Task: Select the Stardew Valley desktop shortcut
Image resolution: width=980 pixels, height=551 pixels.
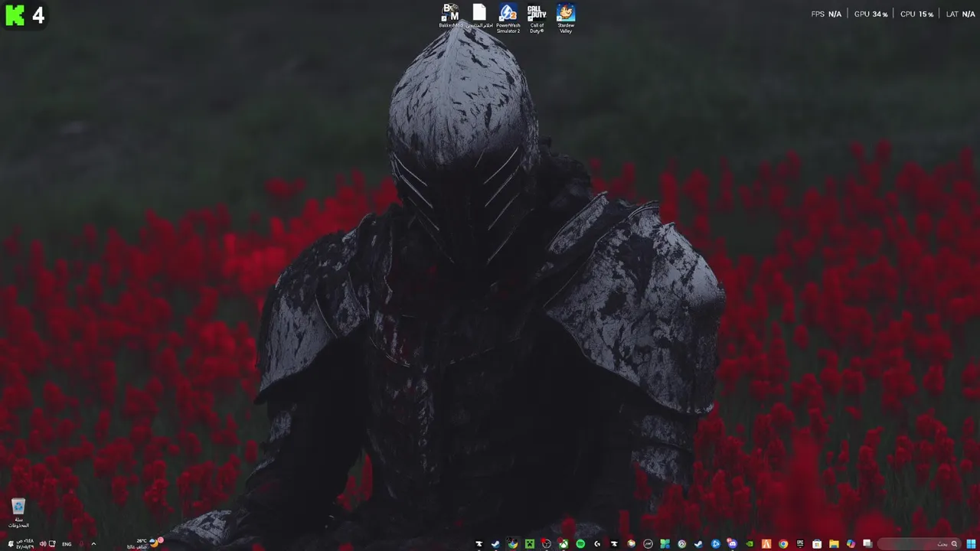Action: [566, 18]
